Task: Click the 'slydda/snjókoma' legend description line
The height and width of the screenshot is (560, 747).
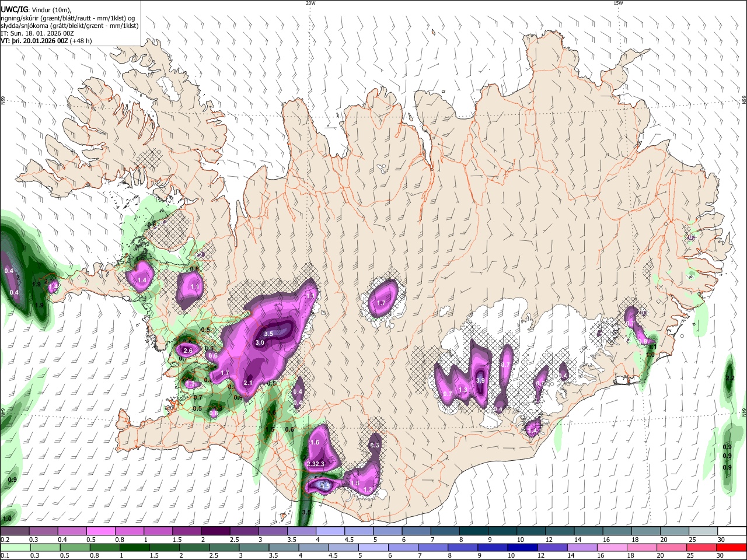Action: coord(69,26)
